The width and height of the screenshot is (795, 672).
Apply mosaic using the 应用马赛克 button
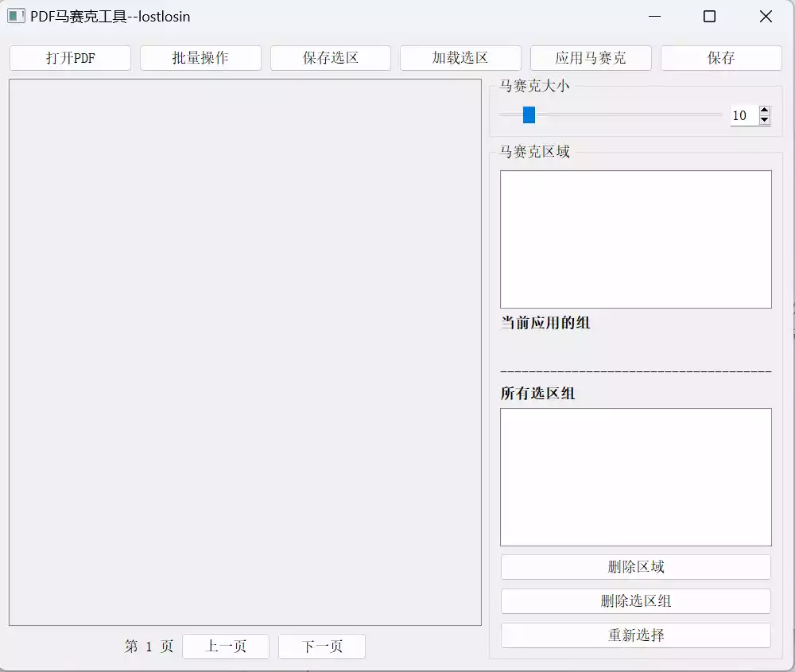(591, 57)
